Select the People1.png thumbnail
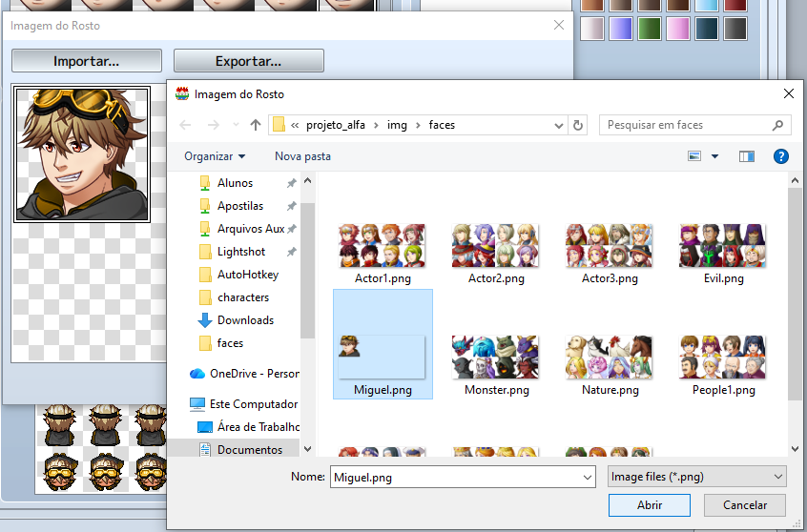The image size is (807, 532). click(723, 358)
